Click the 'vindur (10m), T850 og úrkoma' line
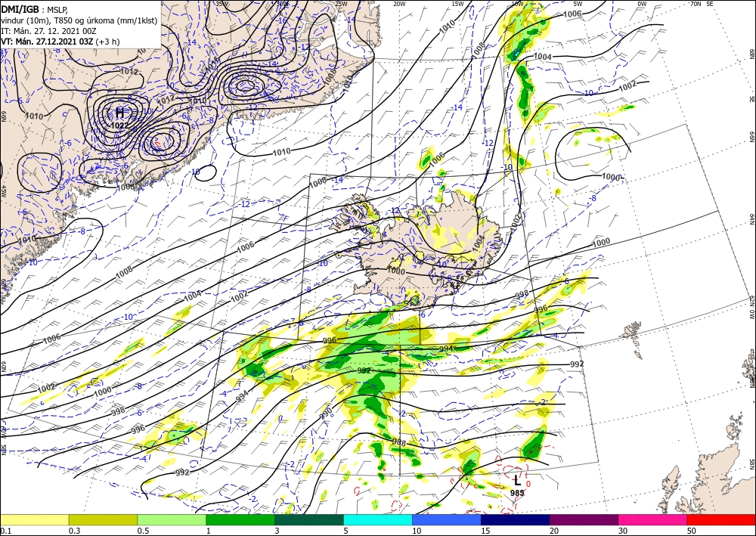Viewport: 756px width, 536px height. tap(79, 20)
